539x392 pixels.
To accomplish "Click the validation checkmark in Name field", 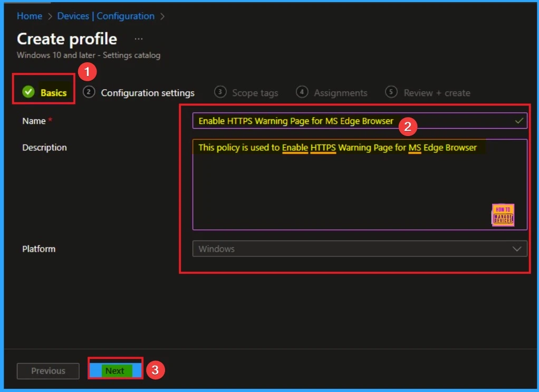I will (519, 121).
